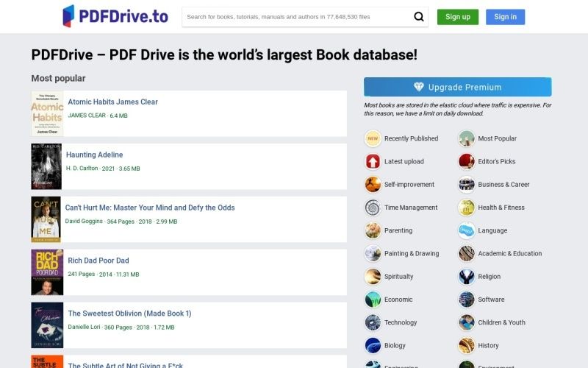This screenshot has width=588, height=368.
Task: Select the Business & Career label
Action: (x=503, y=185)
